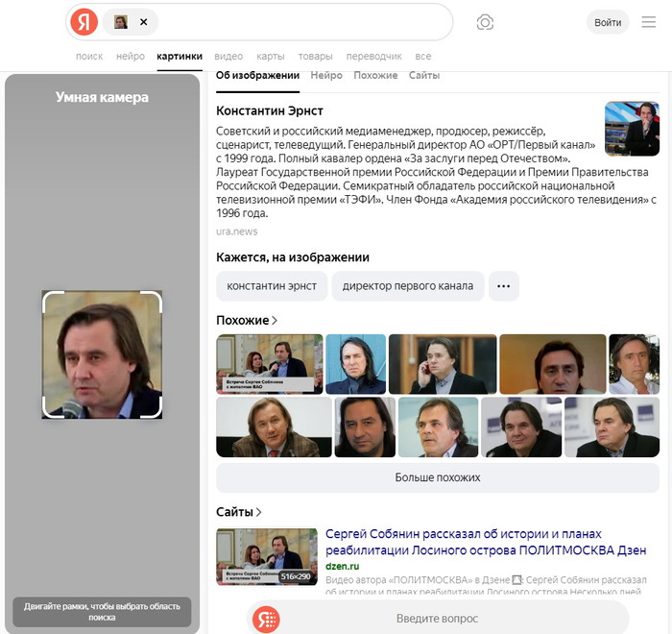Expand the Сайты section heading

click(239, 512)
